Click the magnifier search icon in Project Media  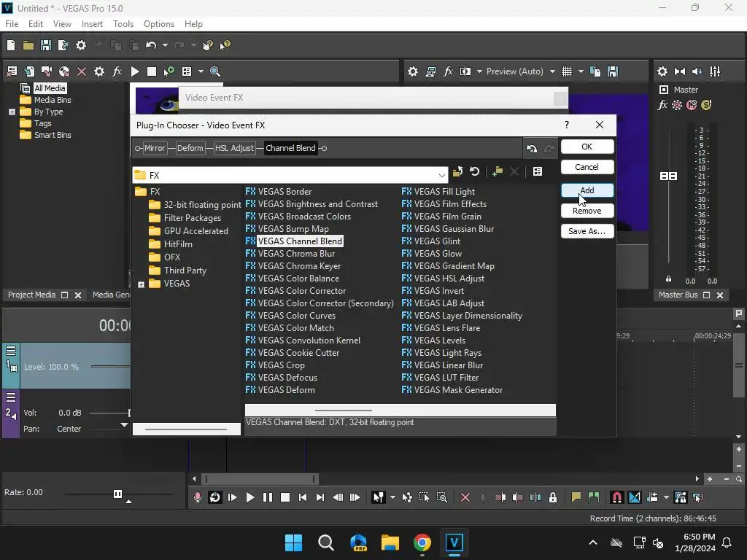(215, 71)
